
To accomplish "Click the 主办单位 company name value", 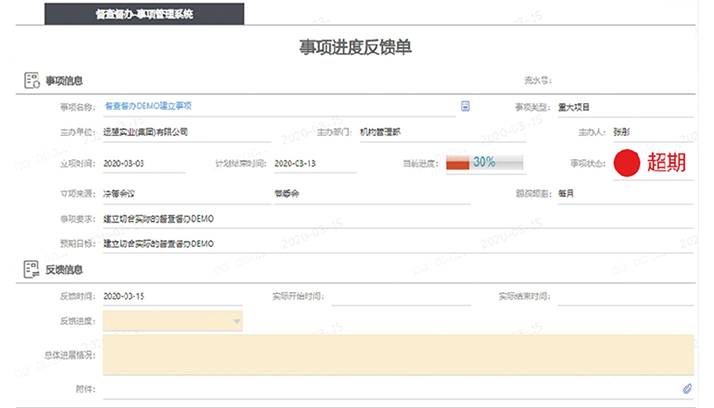I will tap(146, 132).
